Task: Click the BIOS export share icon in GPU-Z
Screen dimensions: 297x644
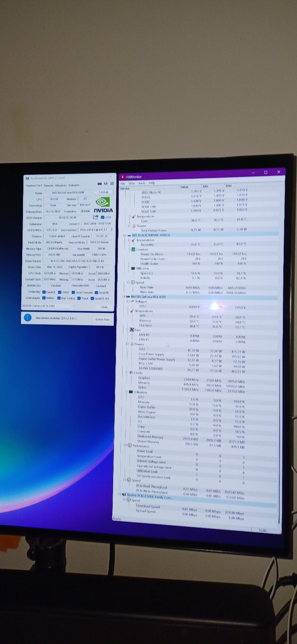Action: pyautogui.click(x=96, y=217)
